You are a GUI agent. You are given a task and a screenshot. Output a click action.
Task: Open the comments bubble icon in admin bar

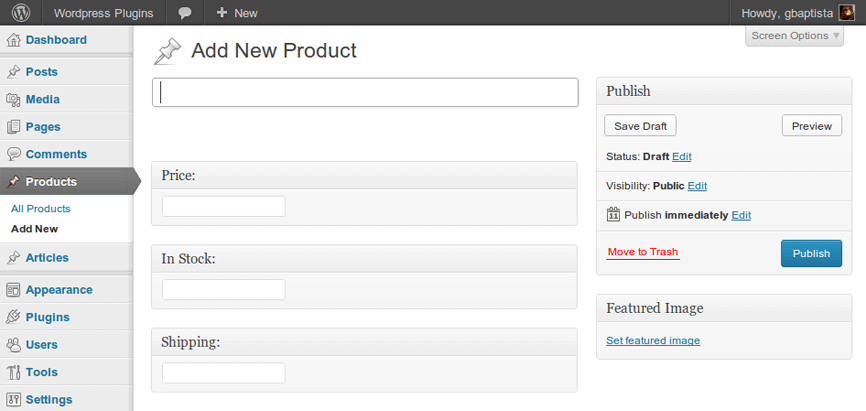pyautogui.click(x=185, y=13)
